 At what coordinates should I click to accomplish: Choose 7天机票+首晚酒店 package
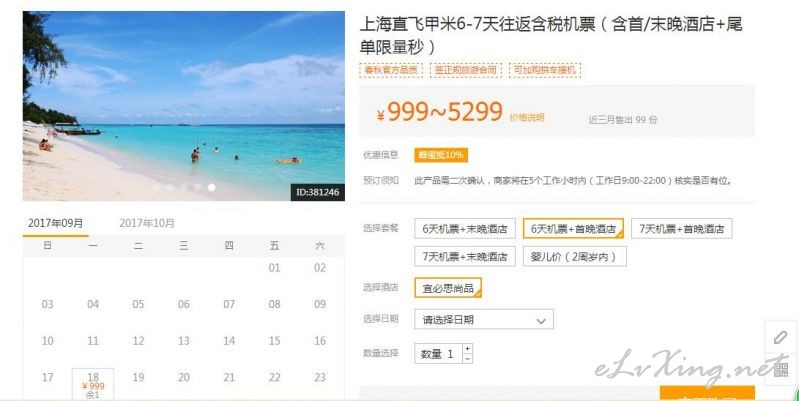[x=681, y=229]
